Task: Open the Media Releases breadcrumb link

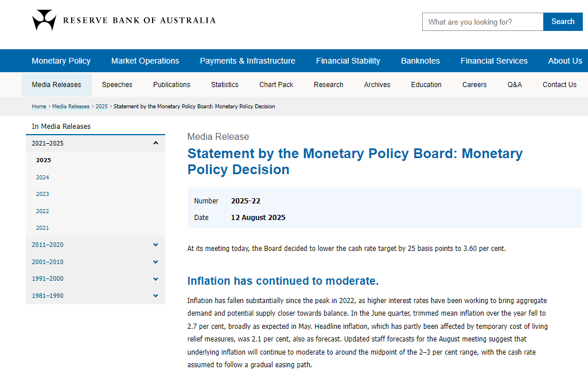Action: 71,107
